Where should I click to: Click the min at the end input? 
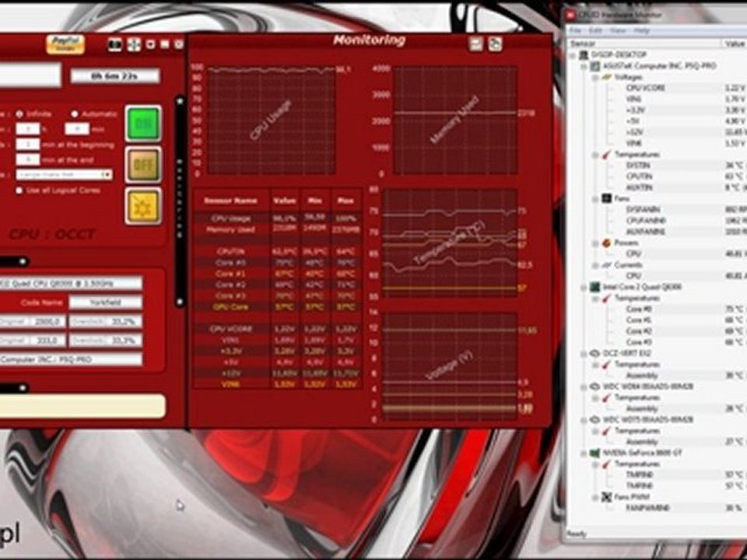27,159
